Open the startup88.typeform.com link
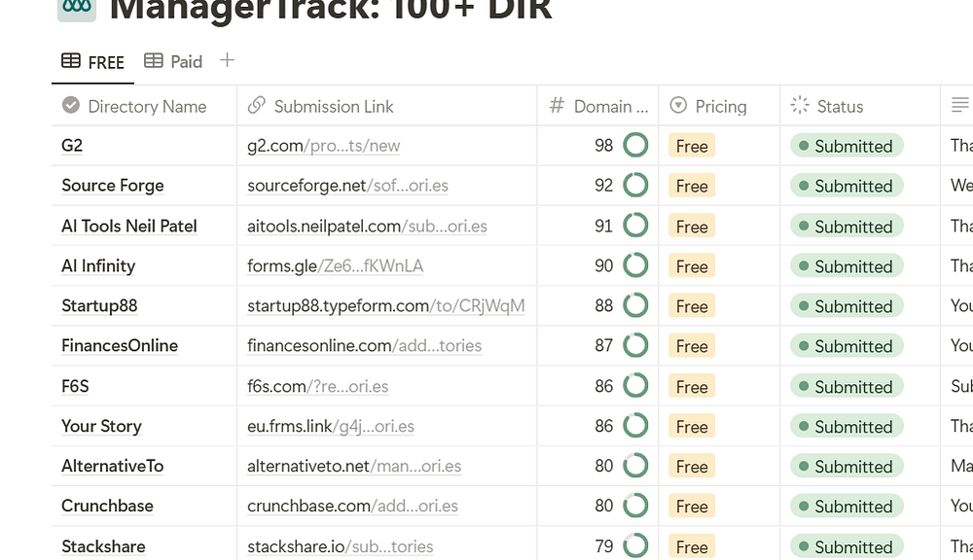The image size is (973, 560). [x=385, y=306]
